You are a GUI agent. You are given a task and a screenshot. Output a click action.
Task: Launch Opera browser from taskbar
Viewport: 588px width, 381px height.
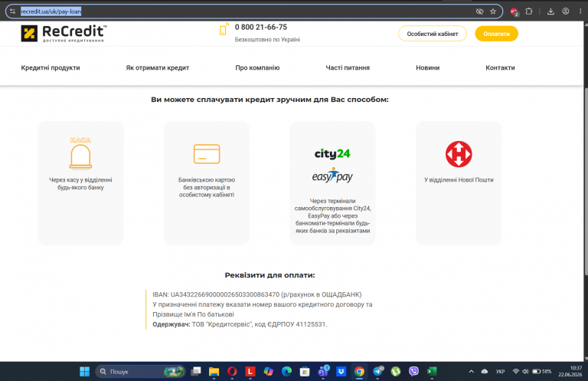[232, 371]
